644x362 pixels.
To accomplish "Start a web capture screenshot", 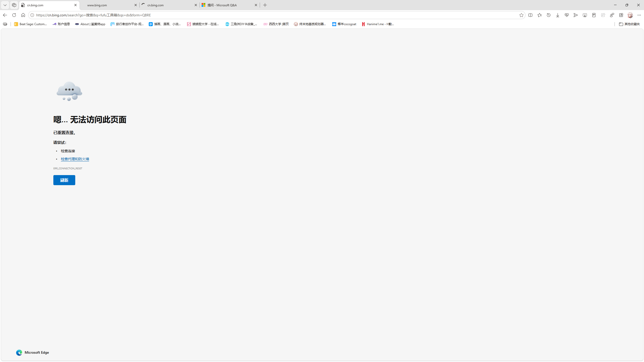I will (x=585, y=15).
